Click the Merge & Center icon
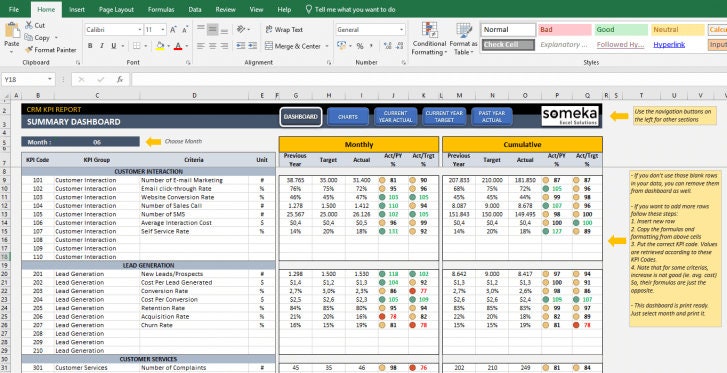The width and height of the screenshot is (727, 373). coord(268,46)
